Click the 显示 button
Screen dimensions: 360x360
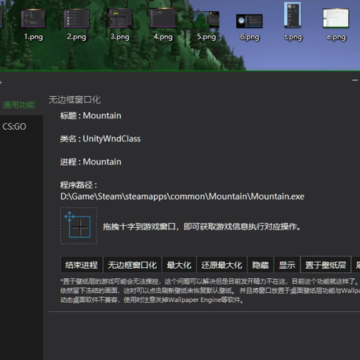pyautogui.click(x=287, y=265)
